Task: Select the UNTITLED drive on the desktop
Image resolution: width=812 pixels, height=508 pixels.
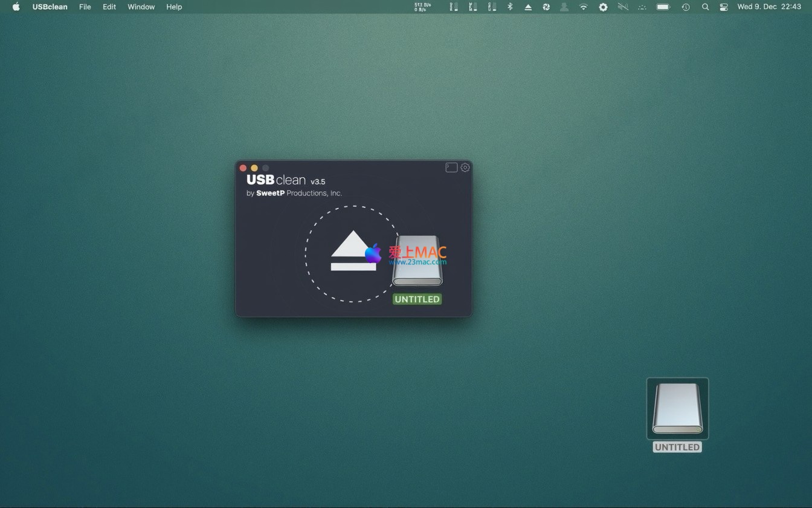Action: pyautogui.click(x=677, y=409)
